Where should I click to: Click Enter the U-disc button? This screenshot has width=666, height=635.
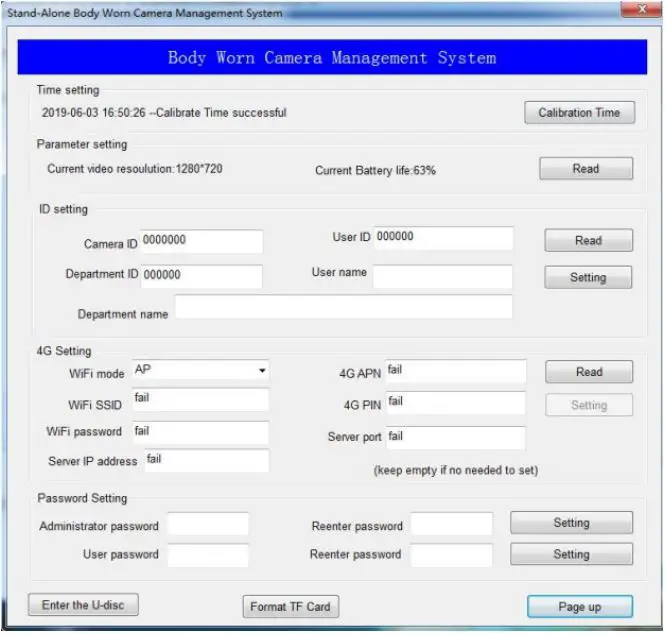pos(83,605)
